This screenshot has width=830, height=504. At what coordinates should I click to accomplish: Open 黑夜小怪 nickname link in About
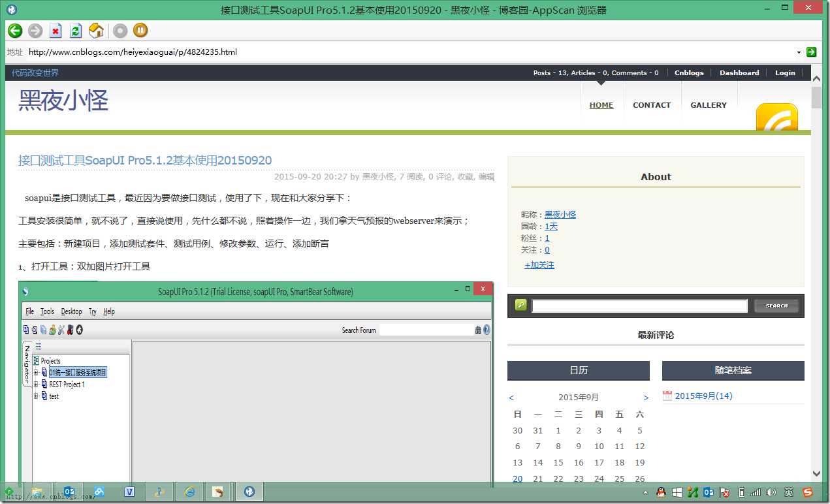coord(560,214)
